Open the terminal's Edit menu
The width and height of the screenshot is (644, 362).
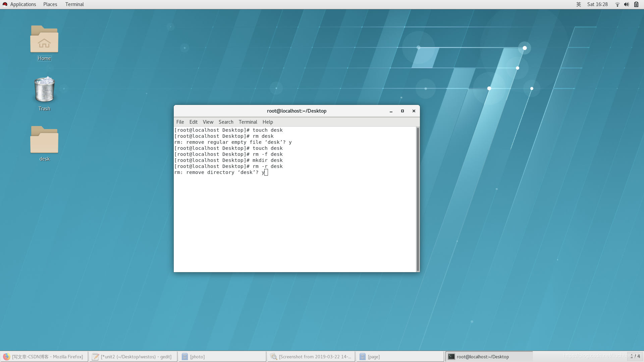[x=193, y=122]
